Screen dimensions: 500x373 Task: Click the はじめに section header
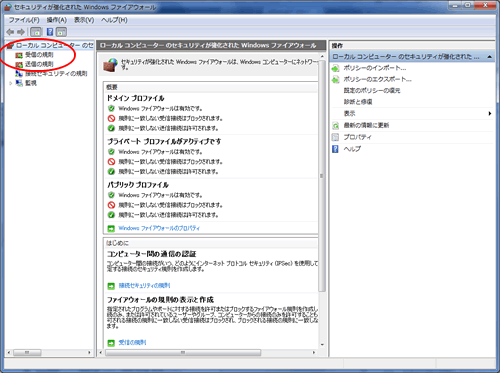point(117,243)
